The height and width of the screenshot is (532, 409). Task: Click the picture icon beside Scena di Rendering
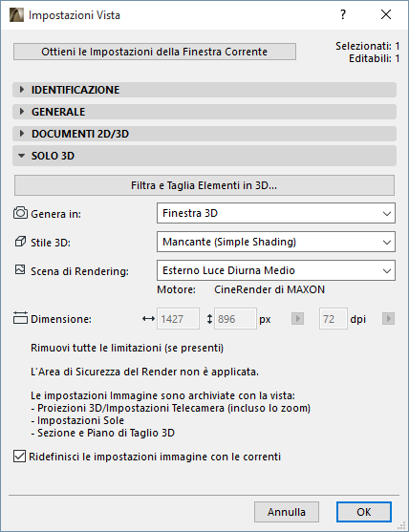click(x=20, y=269)
